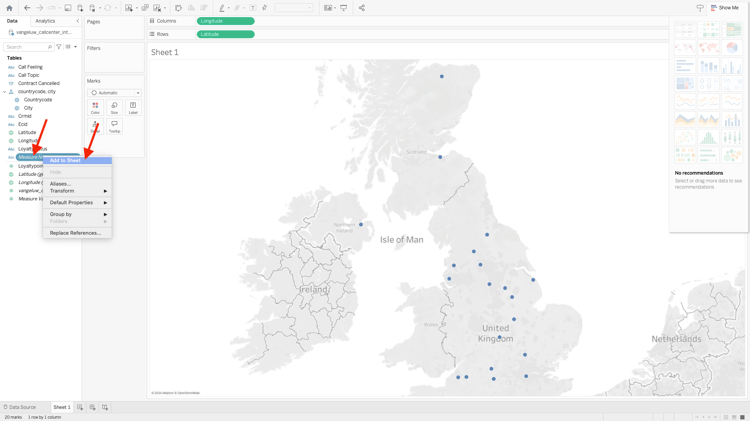Add a new data source from the toolbar
The height and width of the screenshot is (421, 750).
[x=80, y=8]
